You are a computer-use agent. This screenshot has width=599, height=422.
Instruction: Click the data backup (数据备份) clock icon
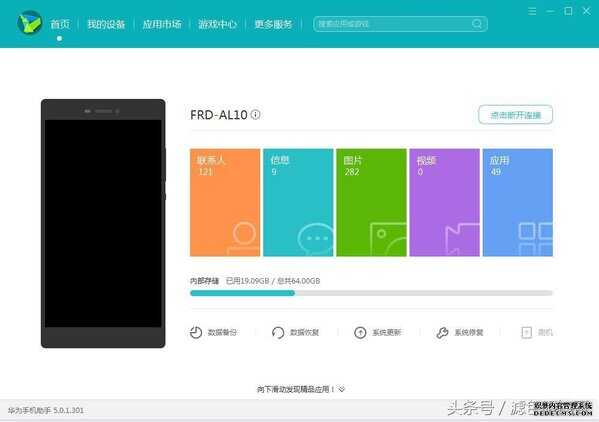pos(196,333)
